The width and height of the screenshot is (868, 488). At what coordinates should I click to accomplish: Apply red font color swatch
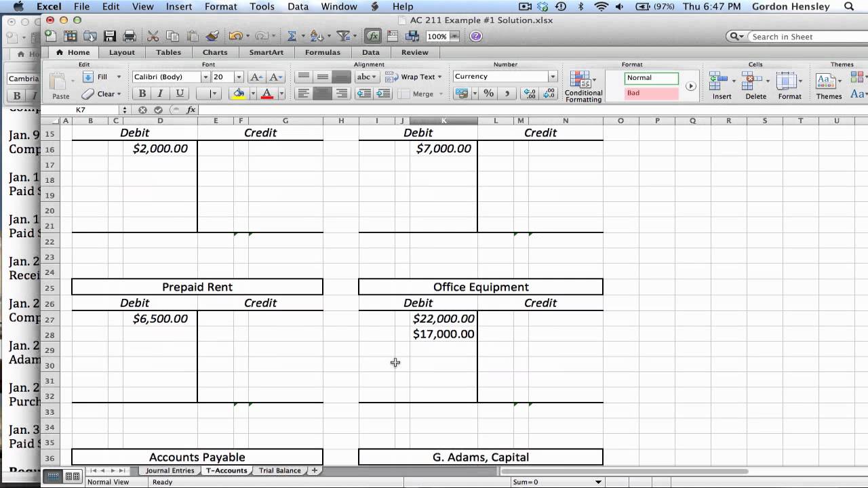point(267,94)
